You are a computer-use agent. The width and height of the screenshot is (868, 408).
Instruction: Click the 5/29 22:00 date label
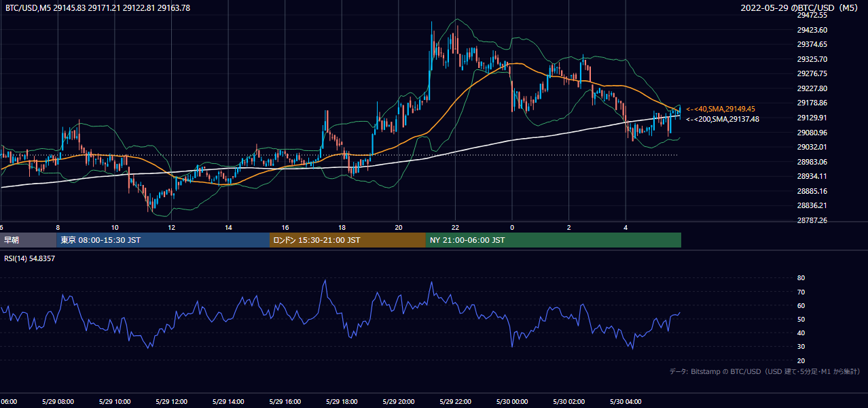(456, 401)
